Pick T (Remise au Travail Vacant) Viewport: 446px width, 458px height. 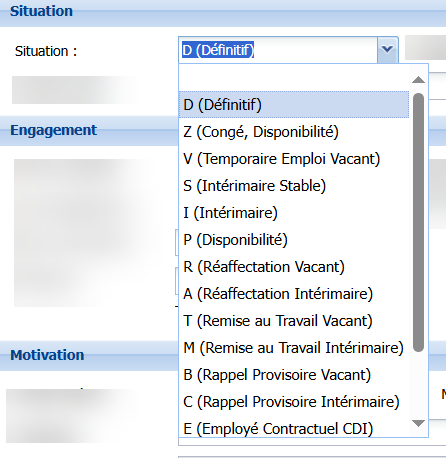(294, 321)
